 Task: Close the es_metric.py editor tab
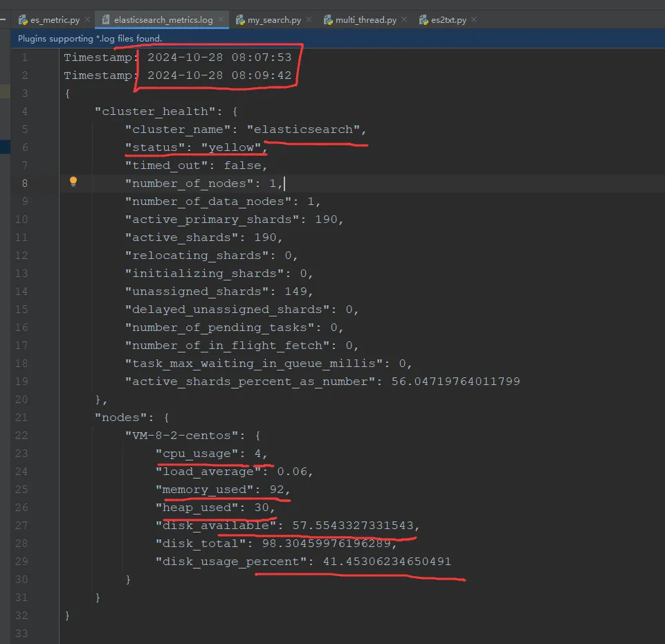pos(88,20)
